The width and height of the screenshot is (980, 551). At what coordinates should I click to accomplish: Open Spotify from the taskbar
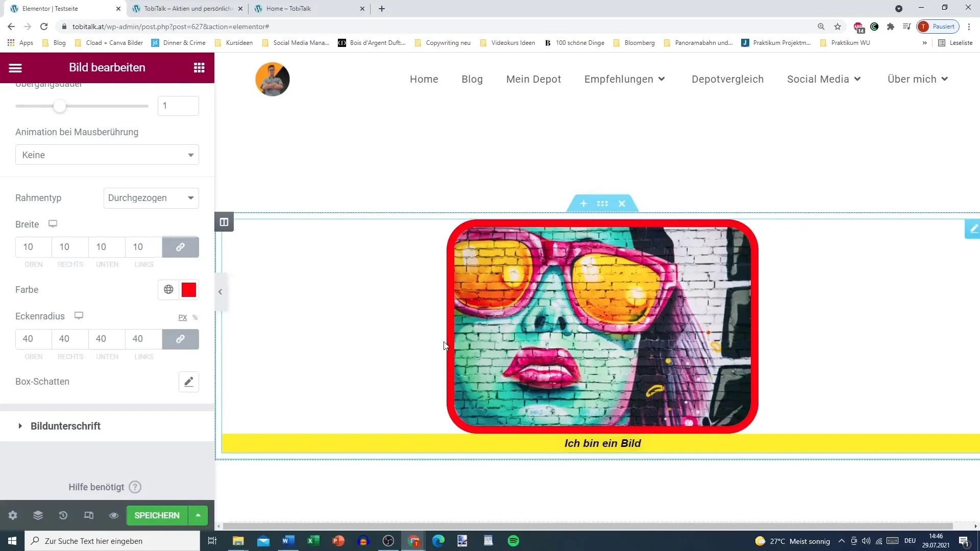point(513,541)
